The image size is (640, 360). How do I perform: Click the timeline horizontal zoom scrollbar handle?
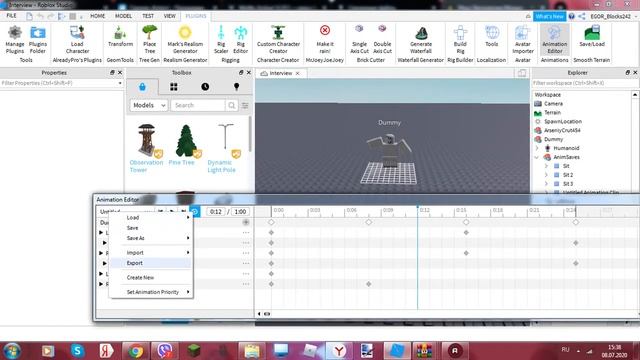pyautogui.click(x=267, y=314)
